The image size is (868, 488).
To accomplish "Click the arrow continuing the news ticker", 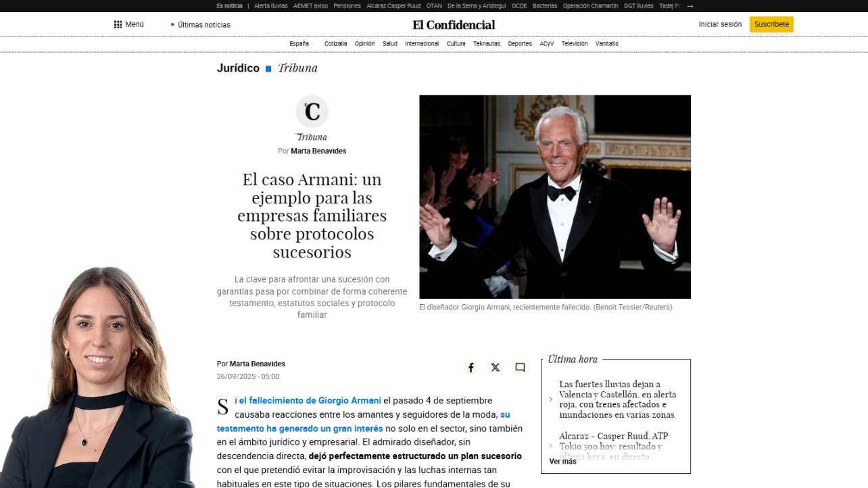I will coord(690,5).
